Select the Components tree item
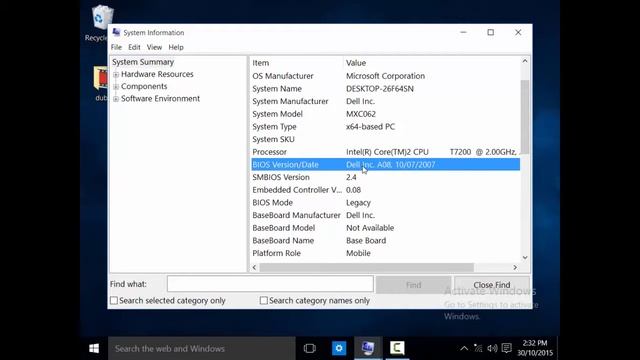Image resolution: width=640 pixels, height=360 pixels. (x=144, y=87)
